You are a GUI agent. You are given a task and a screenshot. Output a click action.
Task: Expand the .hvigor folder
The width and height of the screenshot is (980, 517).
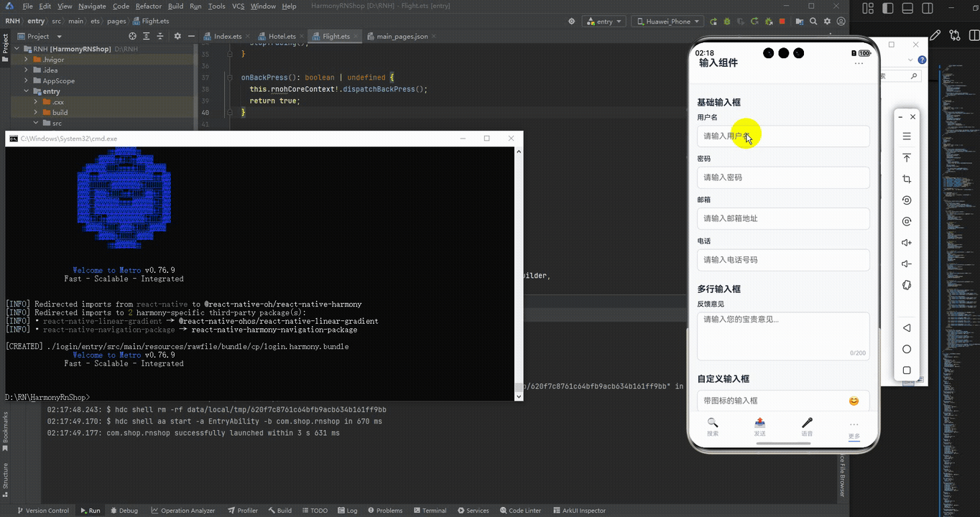[27, 60]
